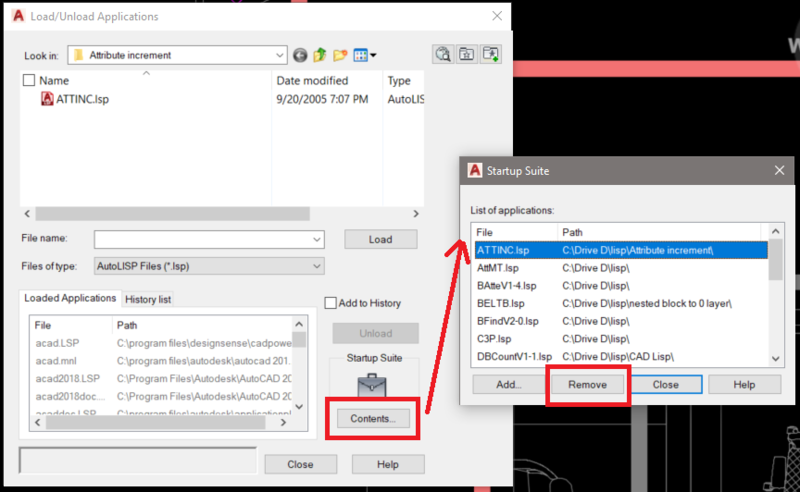Expand the Look in folder dropdown

[279, 55]
